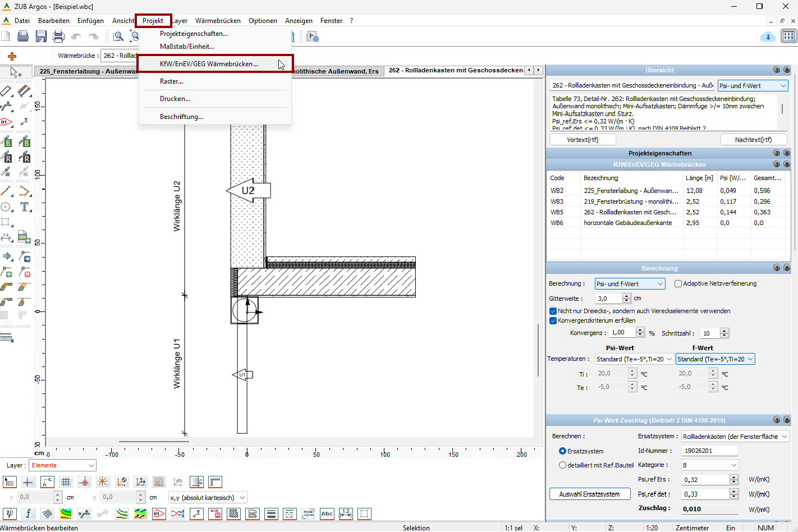798x532 pixels.
Task: Click the cloud download icon
Action: pyautogui.click(x=767, y=36)
